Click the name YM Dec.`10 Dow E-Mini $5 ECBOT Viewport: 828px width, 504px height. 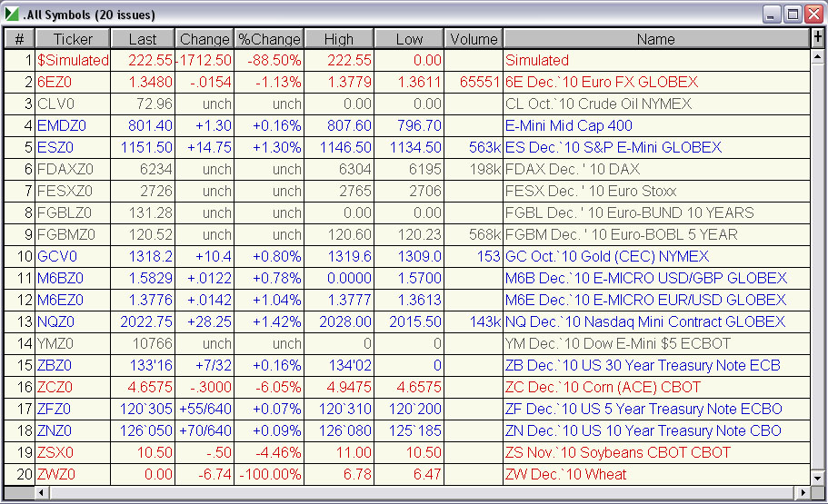tap(618, 343)
